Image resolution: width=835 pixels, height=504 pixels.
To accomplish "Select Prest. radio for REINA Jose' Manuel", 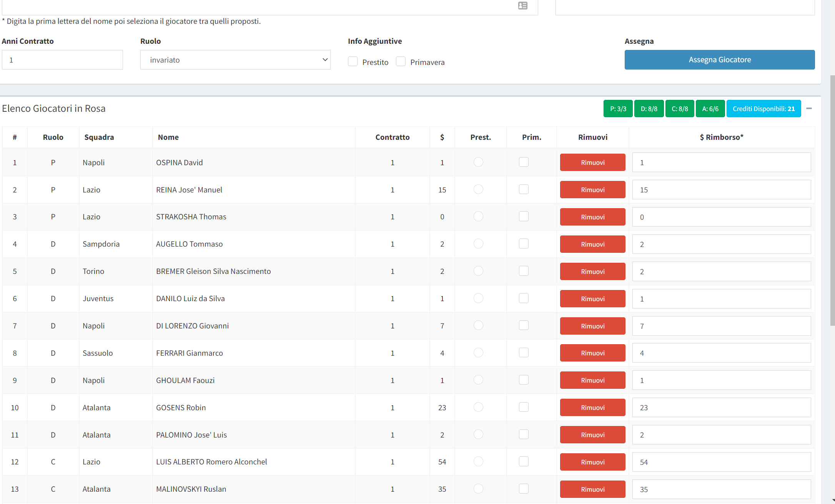I will (x=478, y=189).
